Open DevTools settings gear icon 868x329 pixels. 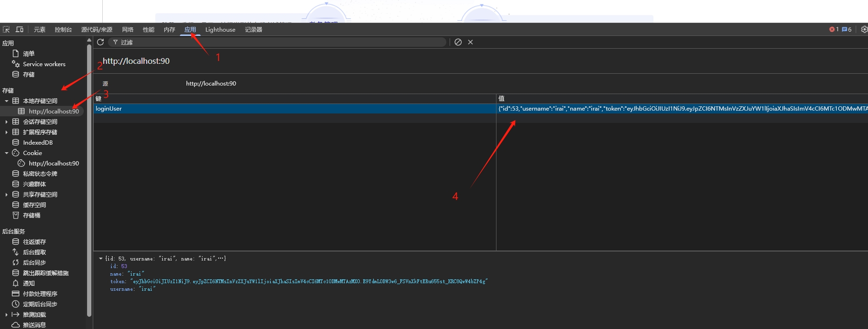point(864,29)
